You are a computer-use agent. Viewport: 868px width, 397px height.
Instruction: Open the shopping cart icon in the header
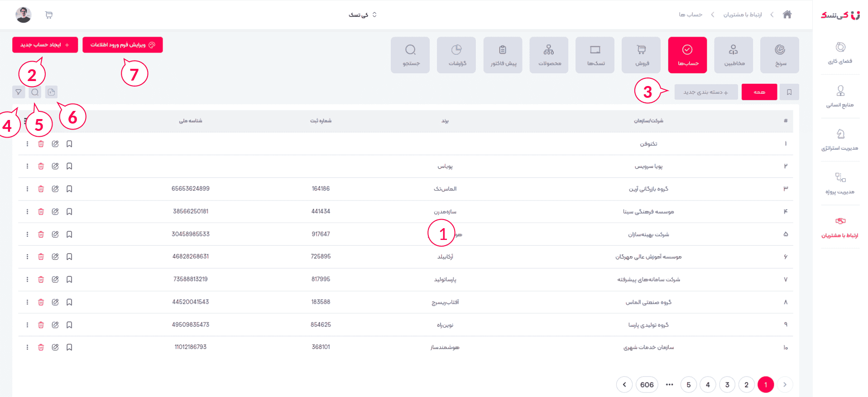pyautogui.click(x=49, y=15)
